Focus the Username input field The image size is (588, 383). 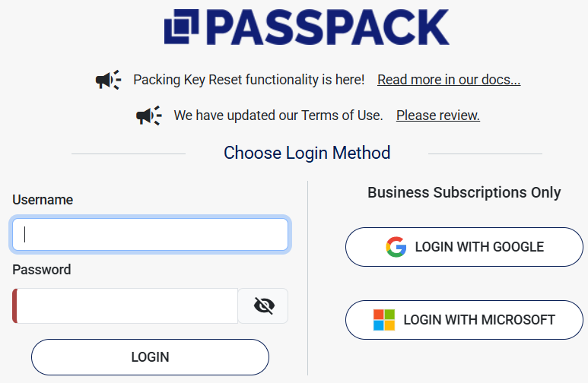(x=150, y=235)
